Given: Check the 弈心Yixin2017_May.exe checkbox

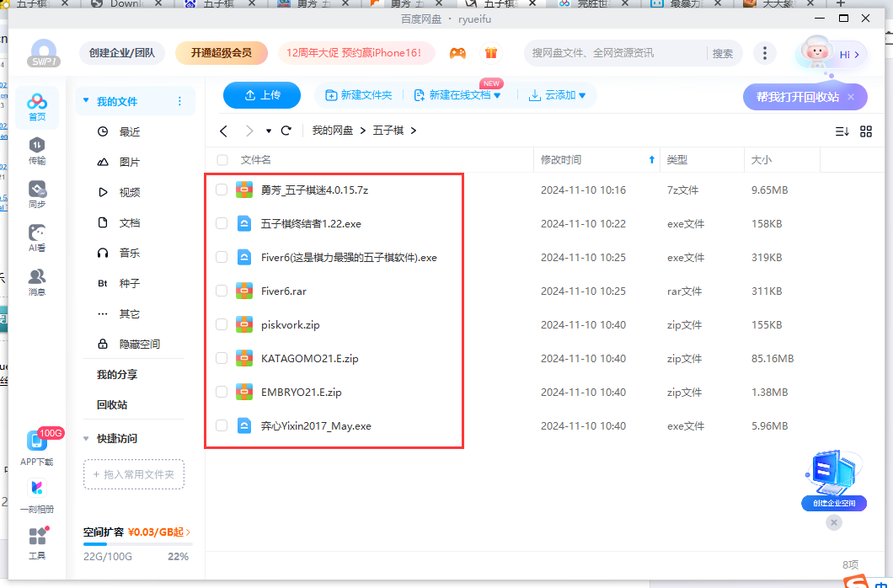Looking at the screenshot, I should click(x=222, y=425).
